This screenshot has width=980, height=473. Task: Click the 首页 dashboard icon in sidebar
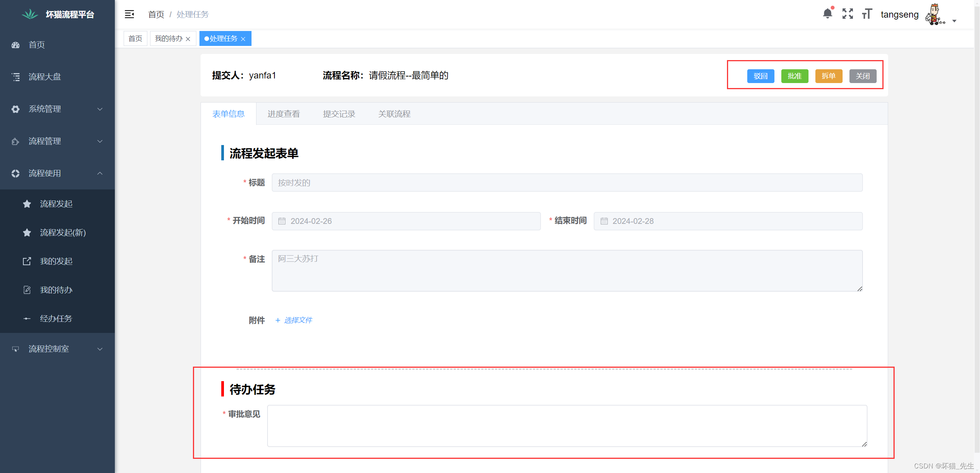point(15,45)
